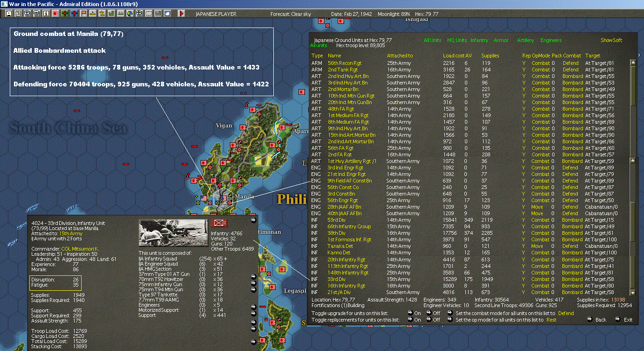Filter list to Infantry units

point(479,40)
